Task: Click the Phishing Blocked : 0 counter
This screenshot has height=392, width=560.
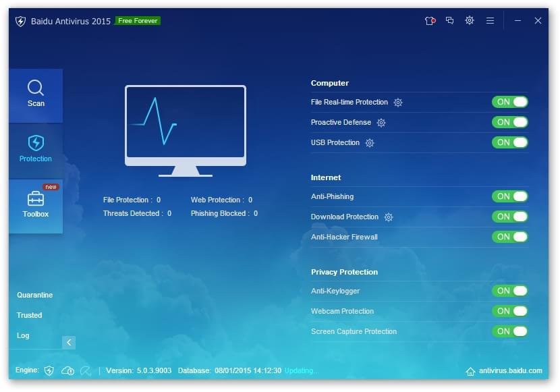Action: [224, 213]
